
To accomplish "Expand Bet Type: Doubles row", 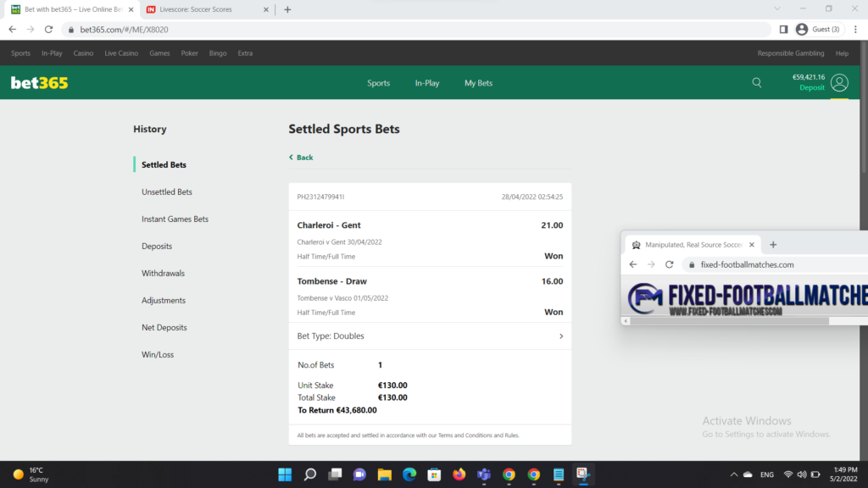I will [430, 335].
